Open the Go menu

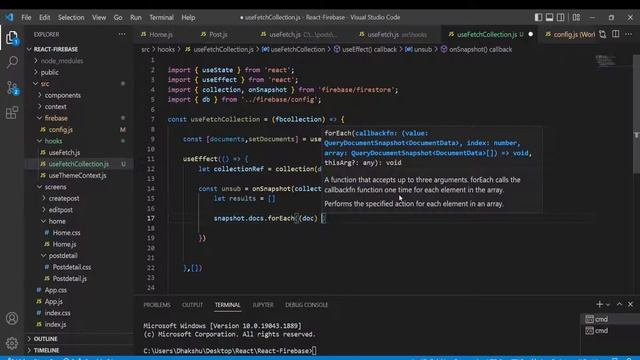(x=118, y=18)
